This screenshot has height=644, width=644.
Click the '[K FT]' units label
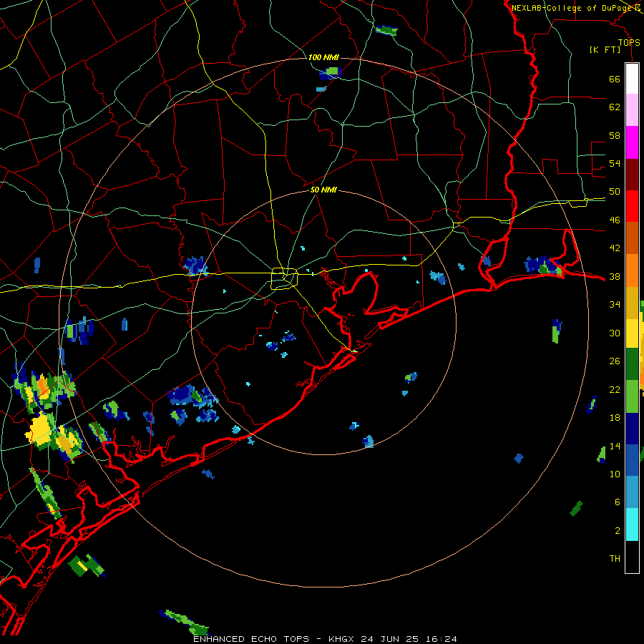point(605,49)
